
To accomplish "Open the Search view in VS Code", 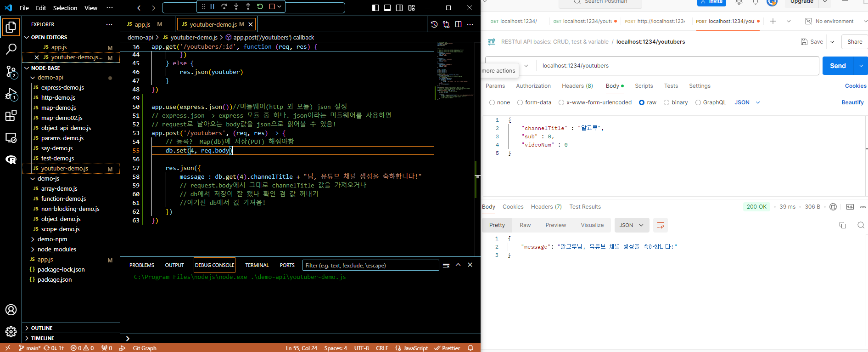I will click(11, 49).
